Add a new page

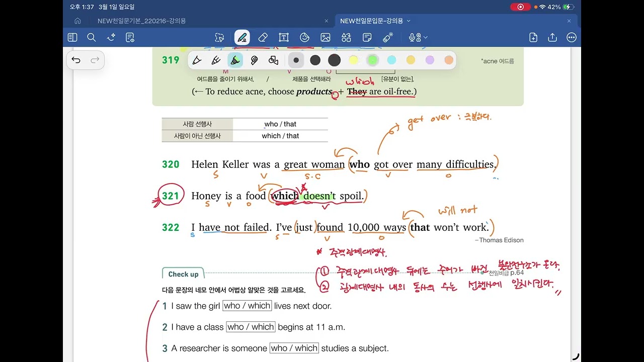(533, 37)
